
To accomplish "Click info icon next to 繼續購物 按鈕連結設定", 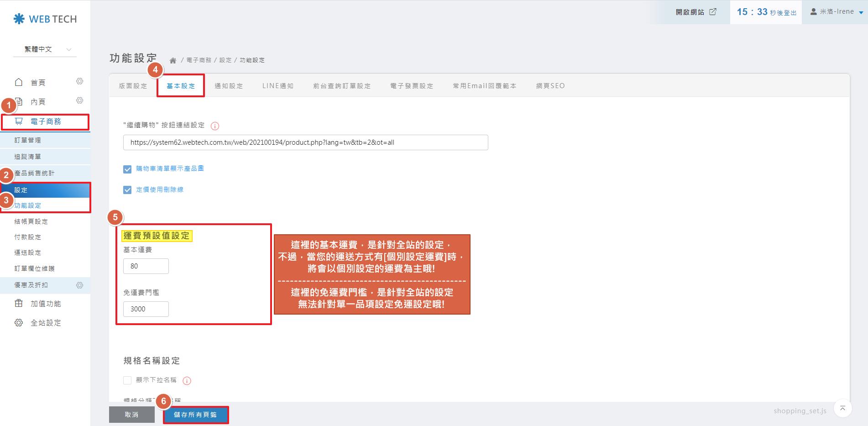I will (x=215, y=126).
